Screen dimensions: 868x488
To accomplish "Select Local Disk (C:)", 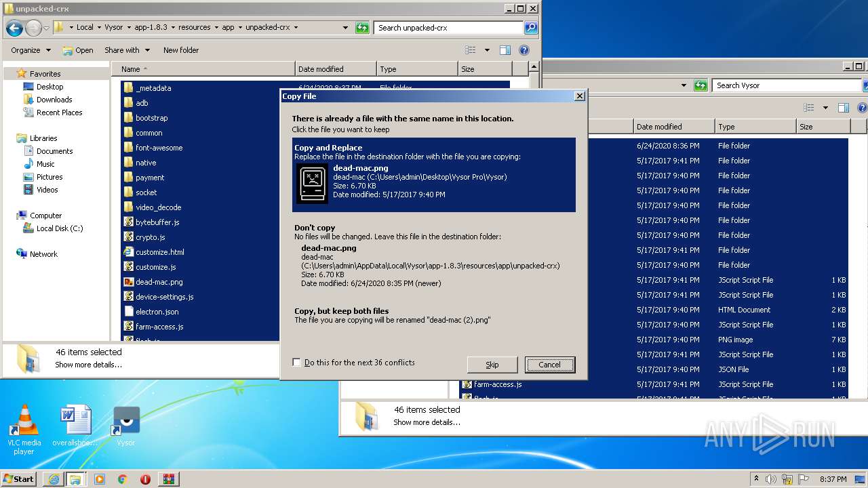I will (60, 228).
